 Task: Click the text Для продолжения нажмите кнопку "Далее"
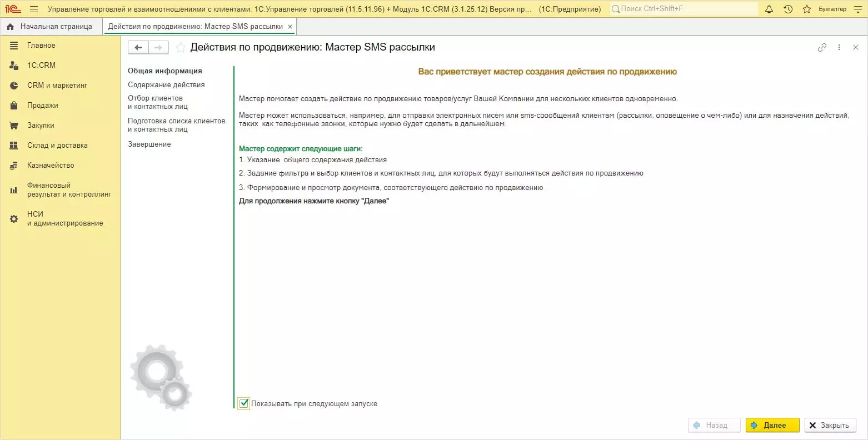pos(314,201)
